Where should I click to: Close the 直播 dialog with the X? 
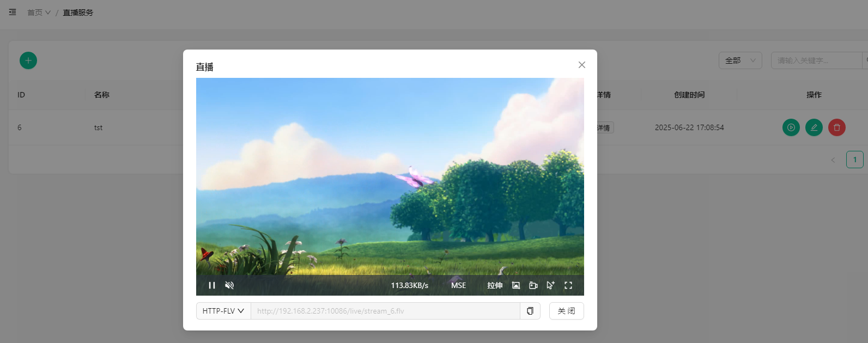coord(582,65)
